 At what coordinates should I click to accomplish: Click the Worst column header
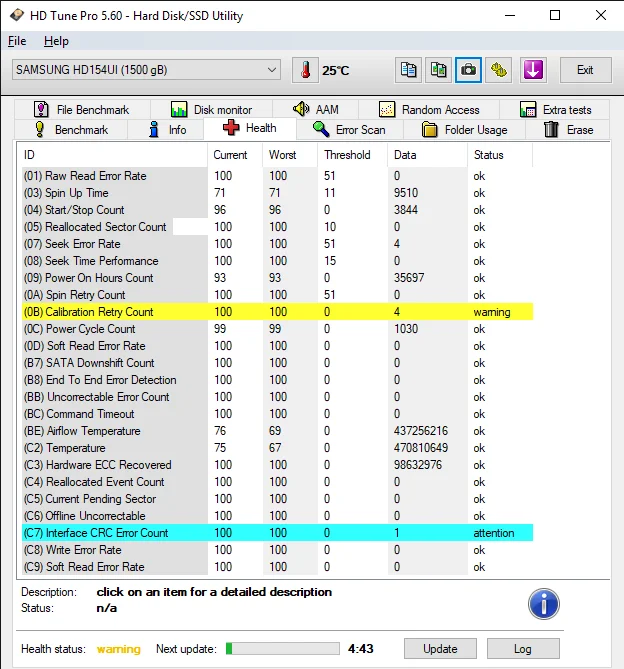(x=290, y=155)
